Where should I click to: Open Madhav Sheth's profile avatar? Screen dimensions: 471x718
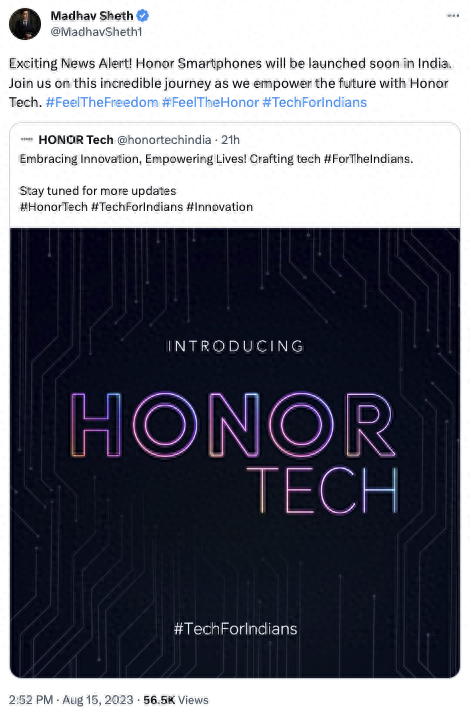click(x=25, y=24)
